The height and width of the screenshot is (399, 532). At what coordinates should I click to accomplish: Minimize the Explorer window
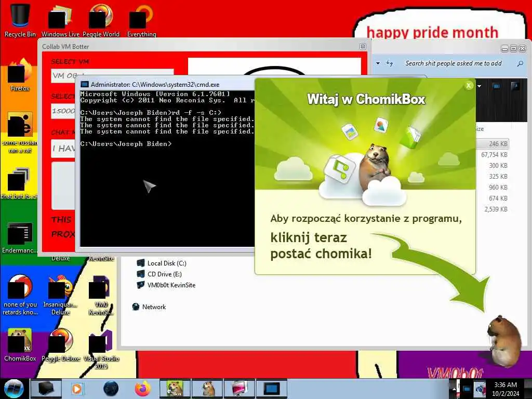point(505,48)
